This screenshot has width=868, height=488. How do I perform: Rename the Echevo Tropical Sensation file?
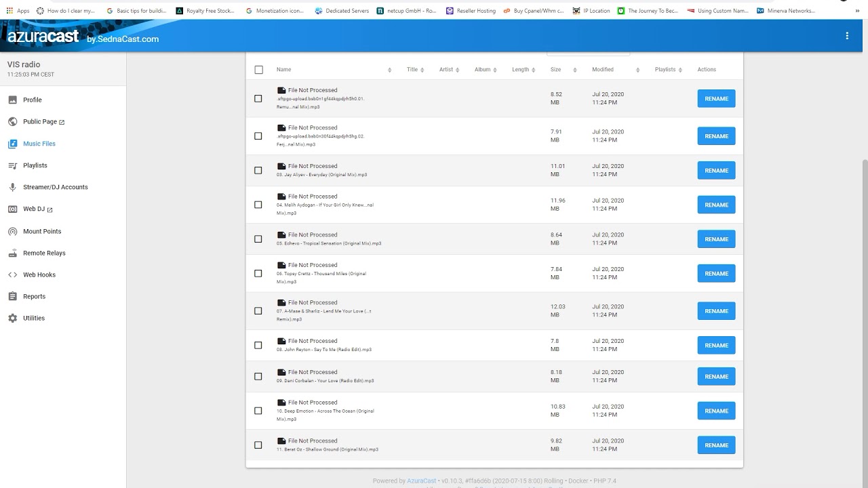pos(716,239)
